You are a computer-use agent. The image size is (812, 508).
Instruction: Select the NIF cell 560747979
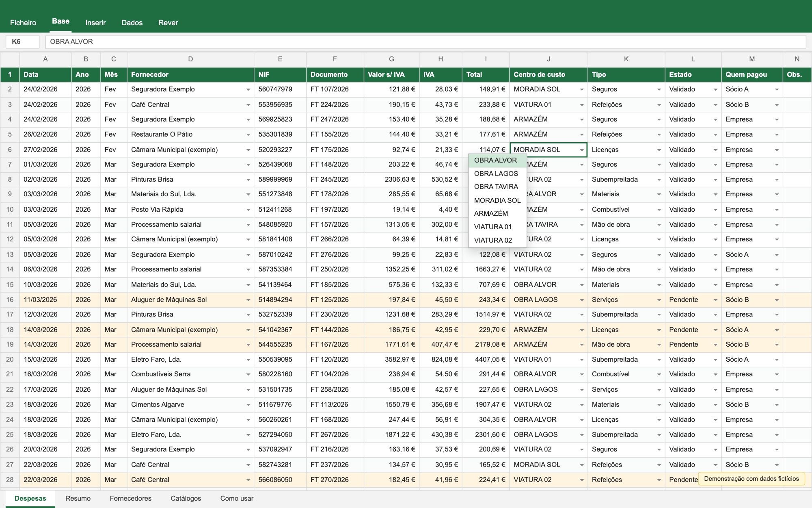pyautogui.click(x=280, y=89)
